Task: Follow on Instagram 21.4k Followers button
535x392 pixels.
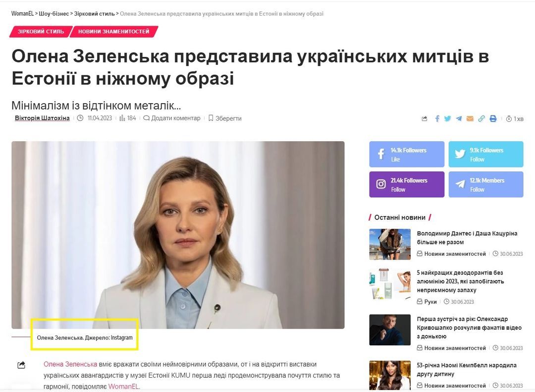Action: coord(407,184)
